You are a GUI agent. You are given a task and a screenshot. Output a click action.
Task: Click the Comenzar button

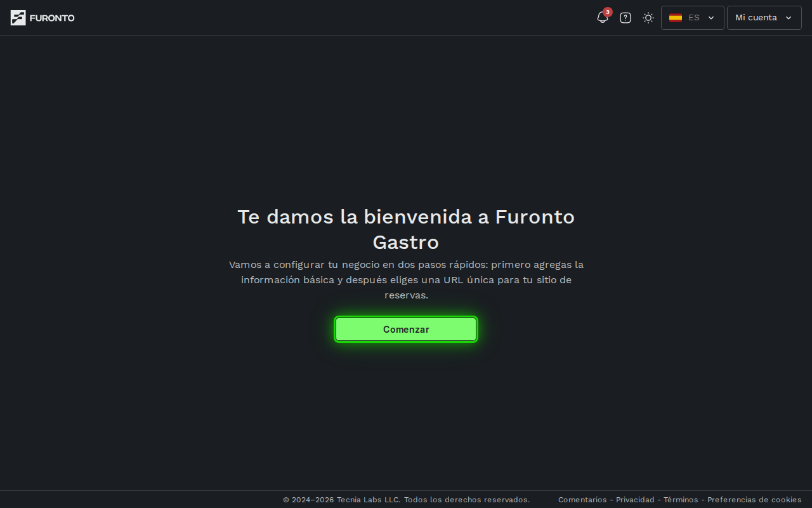pos(406,330)
